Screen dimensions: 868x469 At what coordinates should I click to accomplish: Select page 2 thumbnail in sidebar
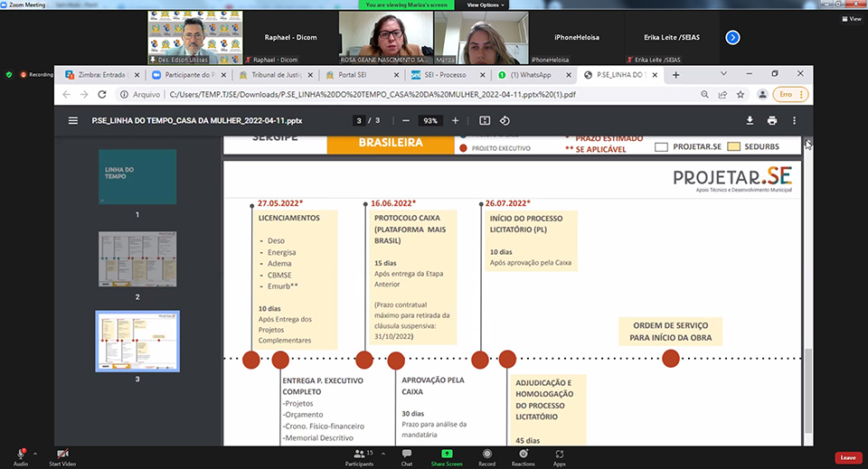137,258
